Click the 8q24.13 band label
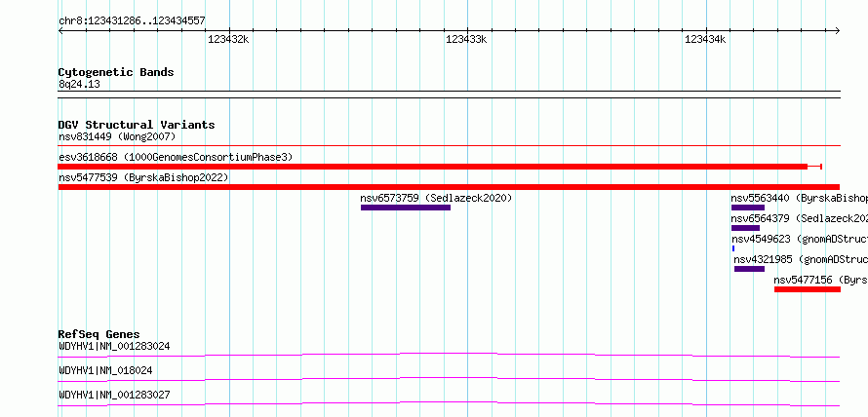This screenshot has height=417, width=868. [x=79, y=85]
